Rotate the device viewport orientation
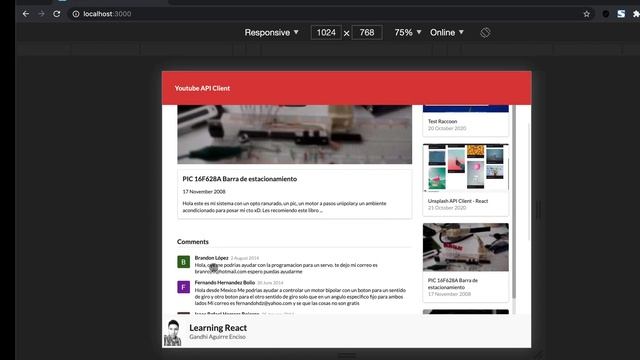The height and width of the screenshot is (360, 640). click(485, 33)
